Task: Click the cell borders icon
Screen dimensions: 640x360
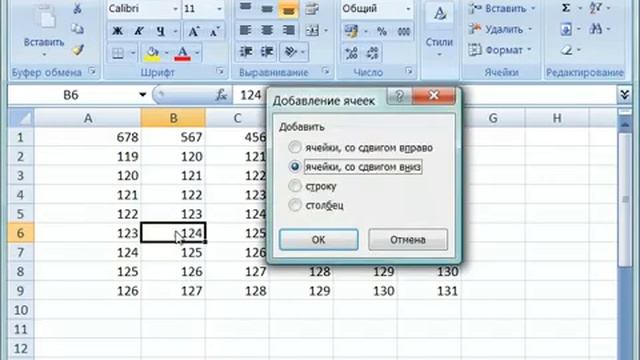Action: pos(118,53)
